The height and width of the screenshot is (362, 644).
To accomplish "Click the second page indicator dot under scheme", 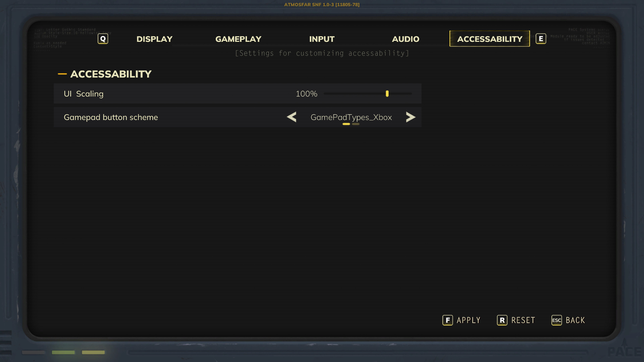I will pyautogui.click(x=355, y=124).
